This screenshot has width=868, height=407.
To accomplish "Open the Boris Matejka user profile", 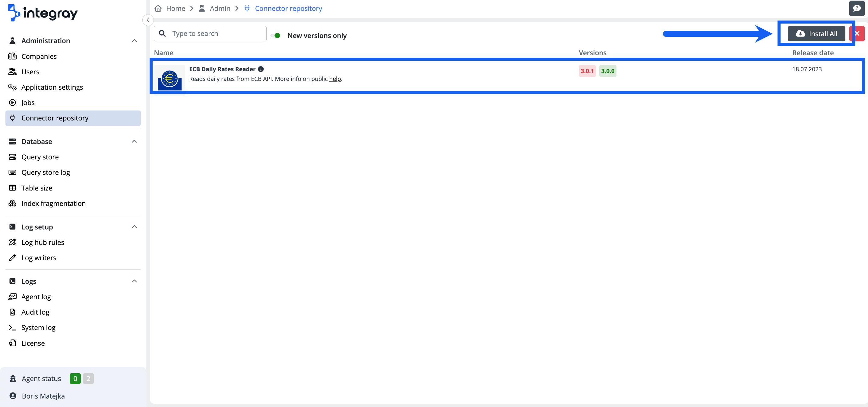I will pyautogui.click(x=43, y=396).
